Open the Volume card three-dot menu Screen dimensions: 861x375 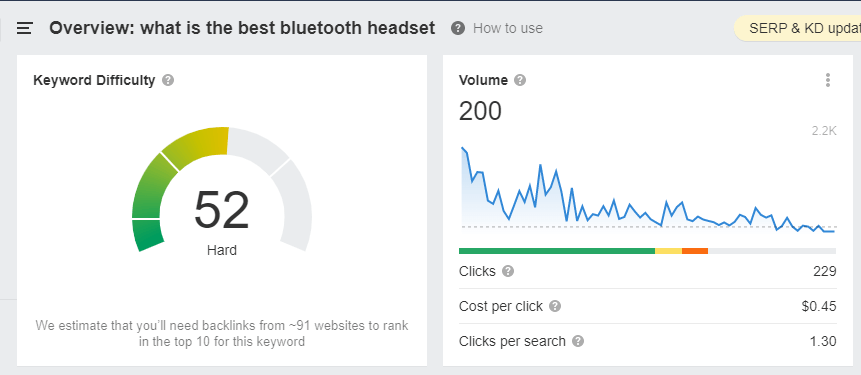tap(828, 80)
